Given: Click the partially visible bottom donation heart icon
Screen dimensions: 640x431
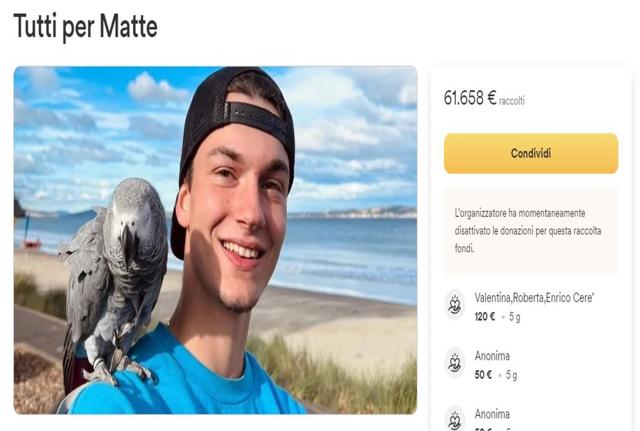Looking at the screenshot, I should tap(455, 420).
